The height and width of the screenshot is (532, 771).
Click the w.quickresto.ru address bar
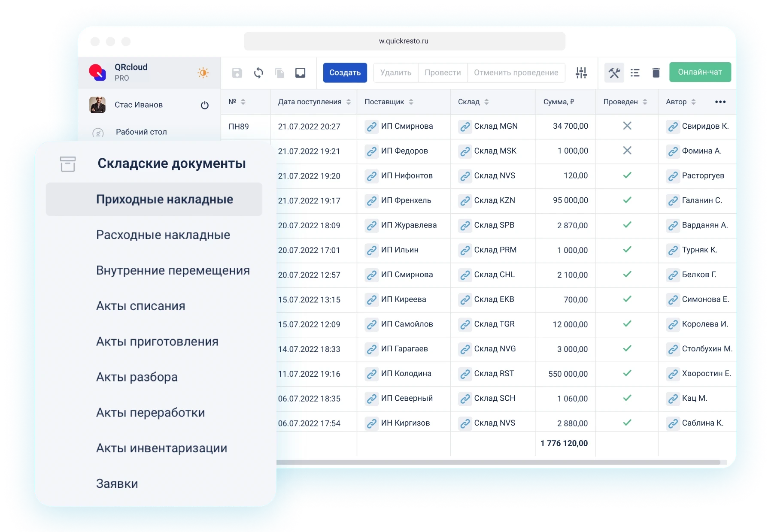[x=404, y=41]
